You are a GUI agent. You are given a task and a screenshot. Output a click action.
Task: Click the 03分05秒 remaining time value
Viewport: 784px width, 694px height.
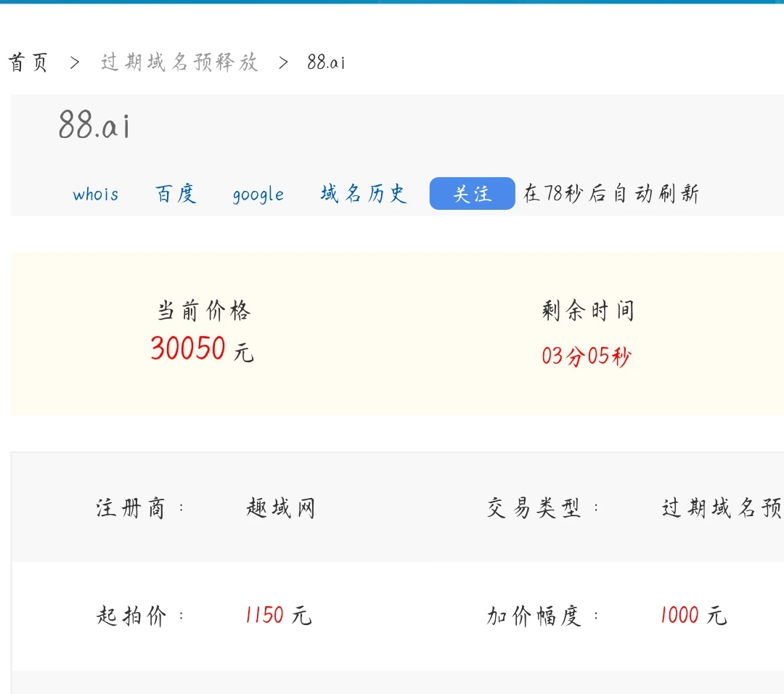click(587, 356)
